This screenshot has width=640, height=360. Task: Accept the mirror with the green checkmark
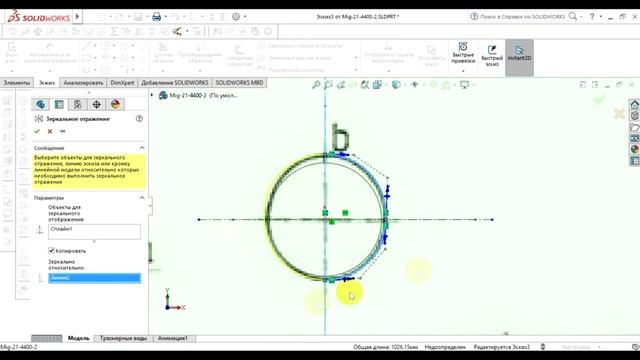coord(37,131)
